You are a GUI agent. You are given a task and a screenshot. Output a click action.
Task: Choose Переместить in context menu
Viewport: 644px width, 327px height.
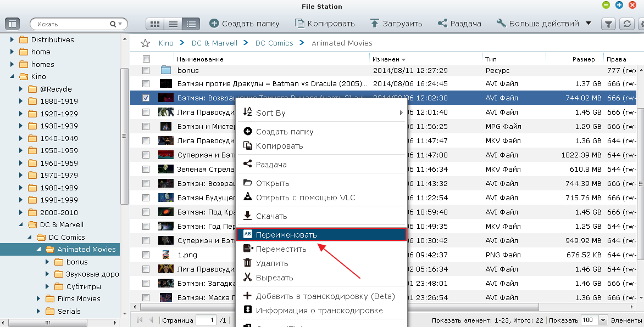(x=321, y=249)
